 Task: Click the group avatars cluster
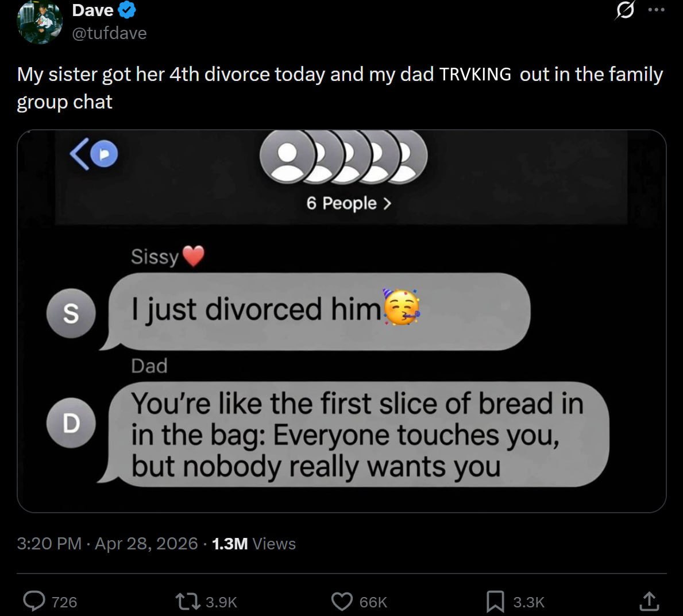tap(343, 157)
